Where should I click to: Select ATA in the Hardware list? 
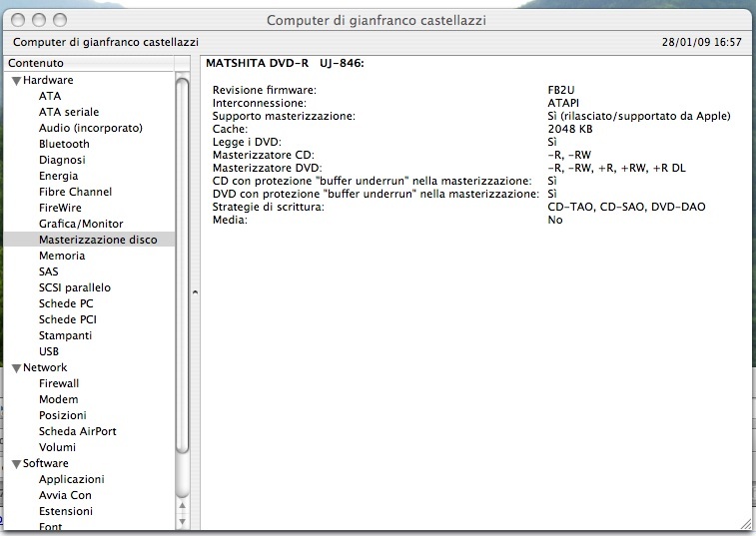(x=50, y=96)
